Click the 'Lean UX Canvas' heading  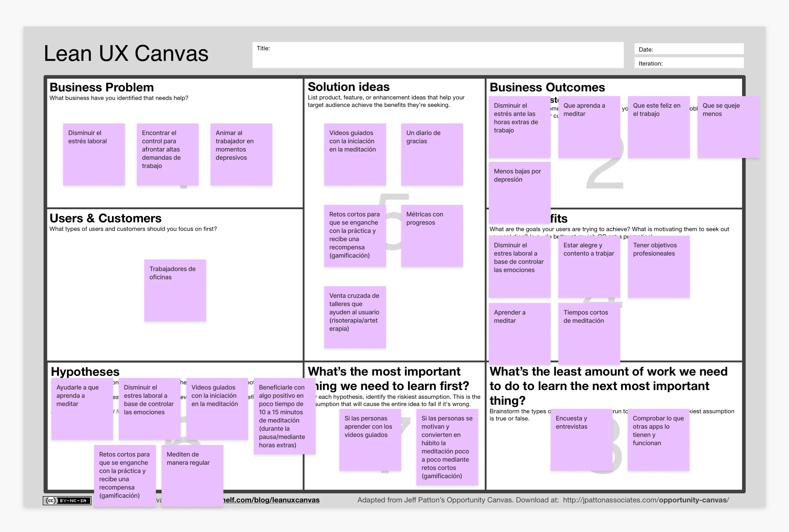coord(126,54)
